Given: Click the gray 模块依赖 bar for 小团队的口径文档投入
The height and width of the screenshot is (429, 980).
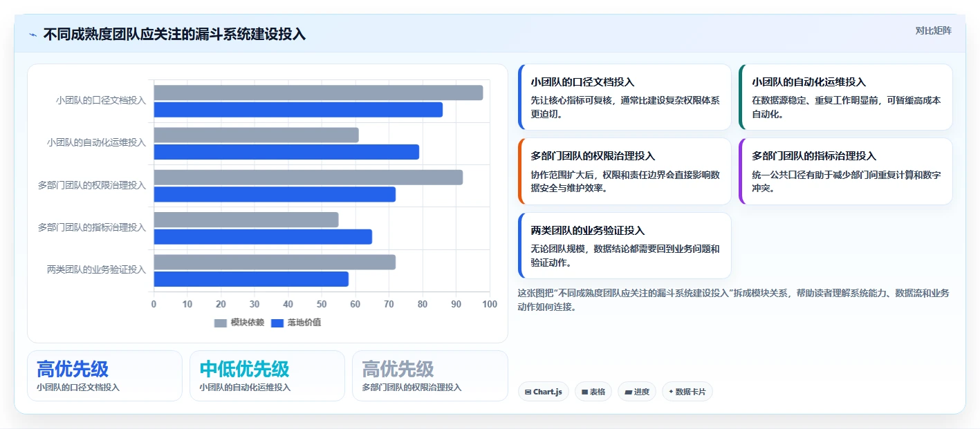Looking at the screenshot, I should pos(318,93).
